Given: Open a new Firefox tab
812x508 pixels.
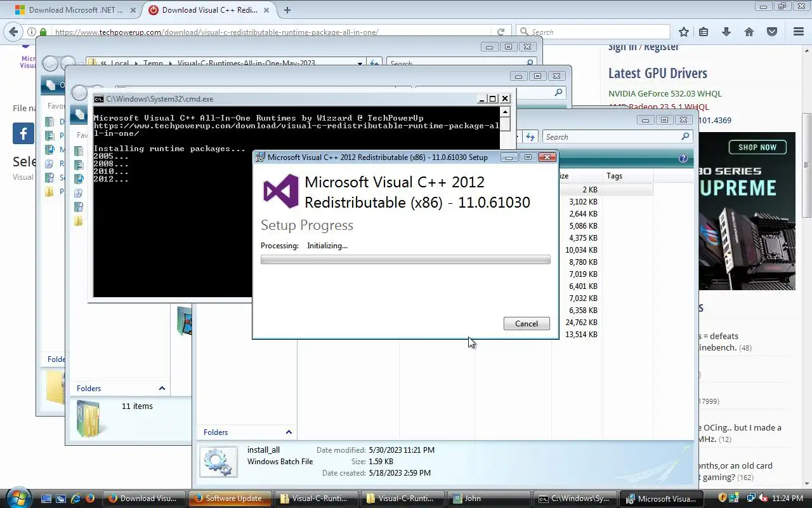Looking at the screenshot, I should tap(287, 10).
